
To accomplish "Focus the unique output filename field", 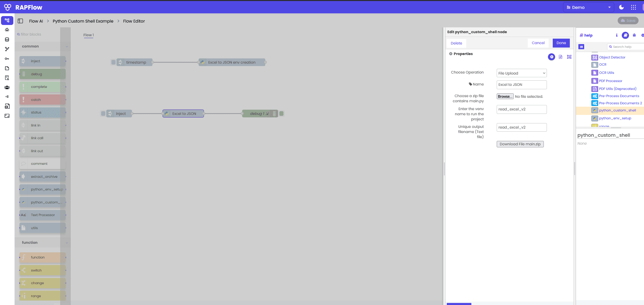I will pos(522,128).
